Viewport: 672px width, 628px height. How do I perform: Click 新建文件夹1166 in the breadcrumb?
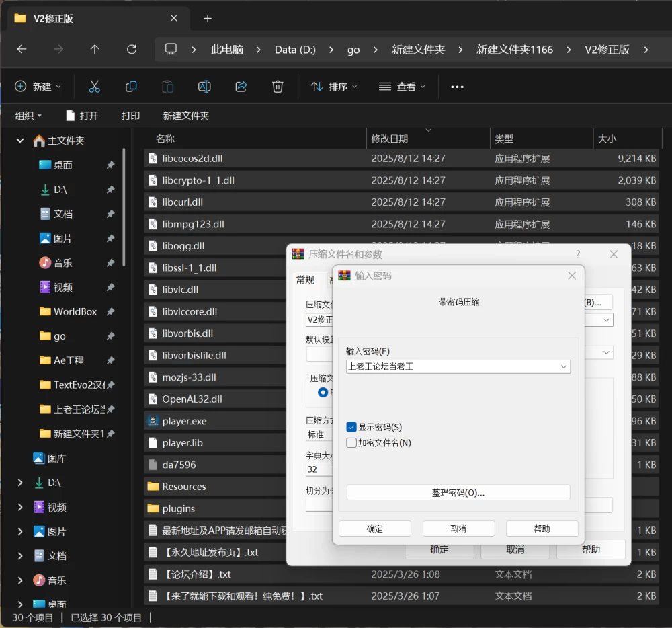point(515,50)
